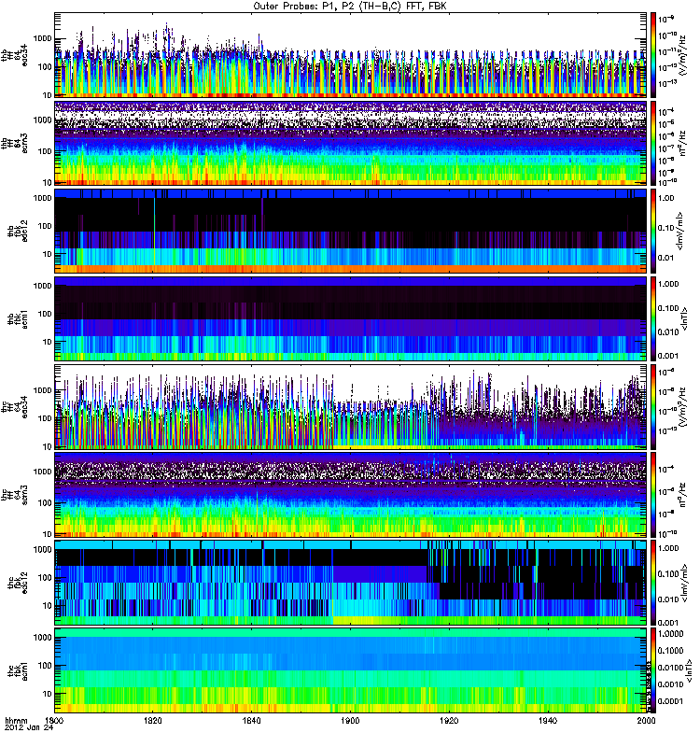Image resolution: width=700 pixels, height=747 pixels.
Task: Click the thc edc34 spectrogram color bar
Action: point(653,406)
